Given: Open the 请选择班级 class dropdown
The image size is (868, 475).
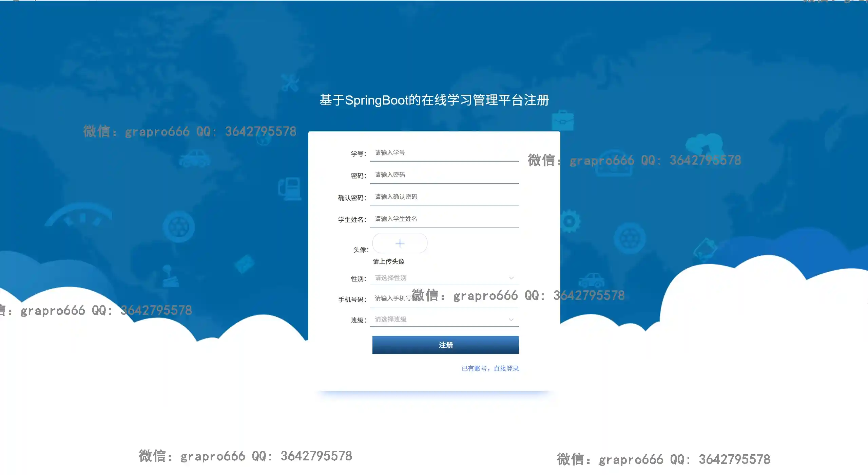Looking at the screenshot, I should pyautogui.click(x=444, y=319).
